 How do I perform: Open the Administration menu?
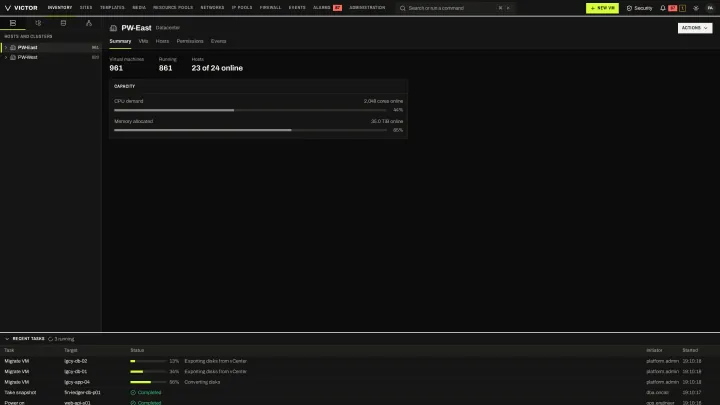tap(367, 8)
